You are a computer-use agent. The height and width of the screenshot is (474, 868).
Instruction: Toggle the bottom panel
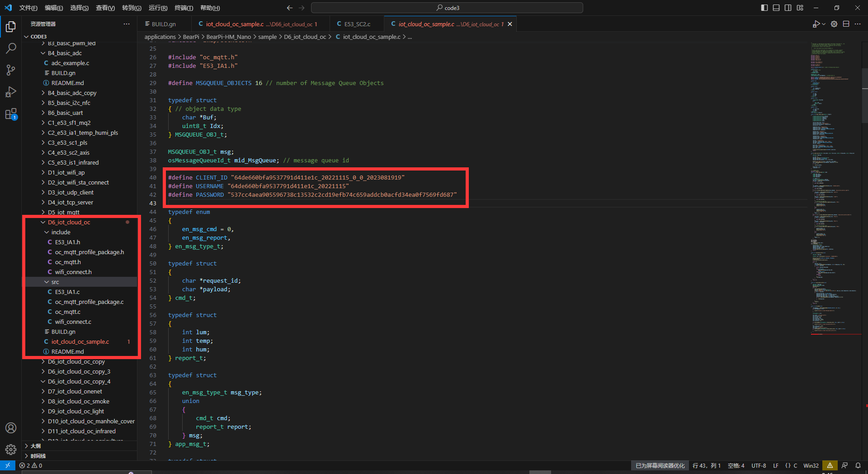tap(776, 8)
